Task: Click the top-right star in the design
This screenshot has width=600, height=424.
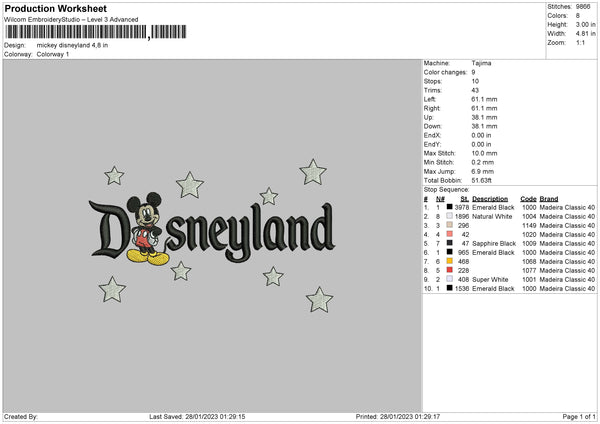Action: (x=313, y=172)
